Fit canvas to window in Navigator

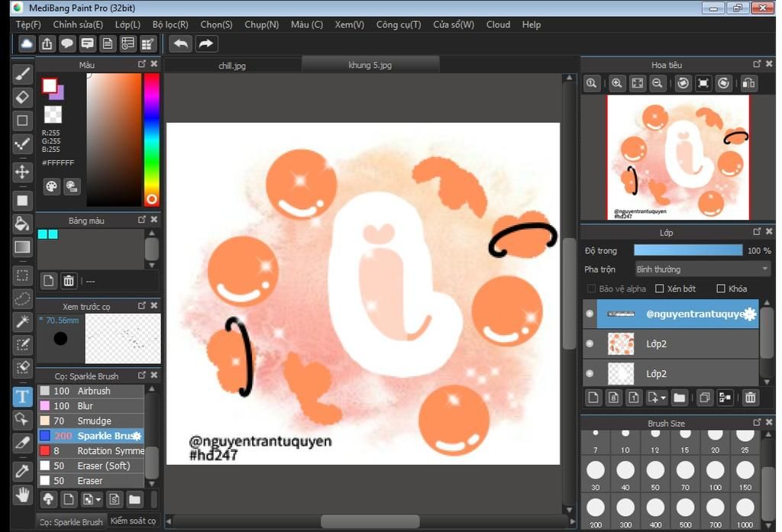[637, 83]
